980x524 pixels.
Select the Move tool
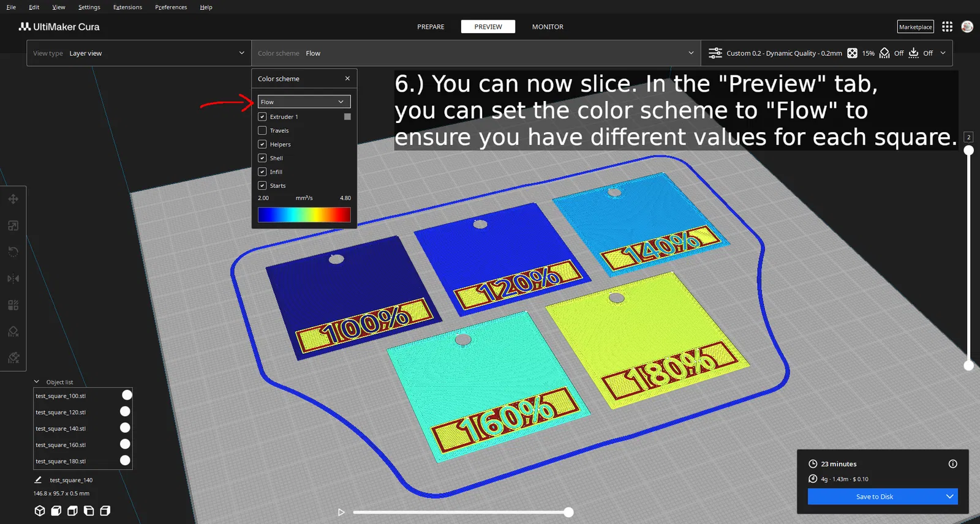13,199
